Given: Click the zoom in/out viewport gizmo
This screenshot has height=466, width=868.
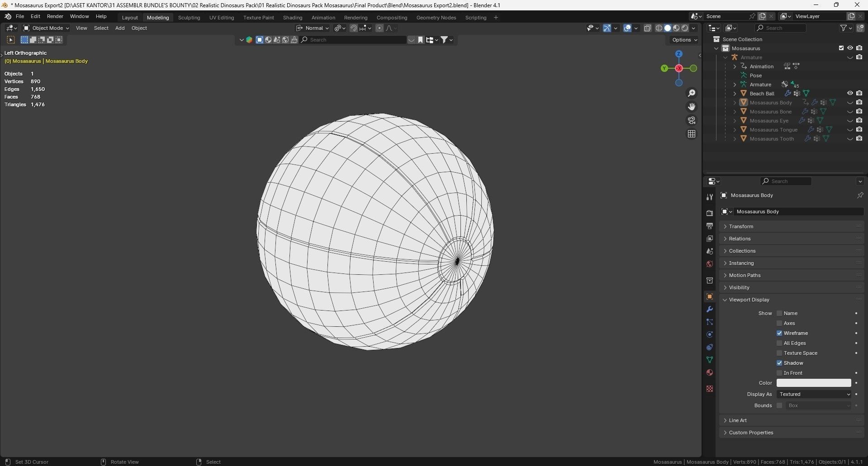Looking at the screenshot, I should click(x=692, y=93).
